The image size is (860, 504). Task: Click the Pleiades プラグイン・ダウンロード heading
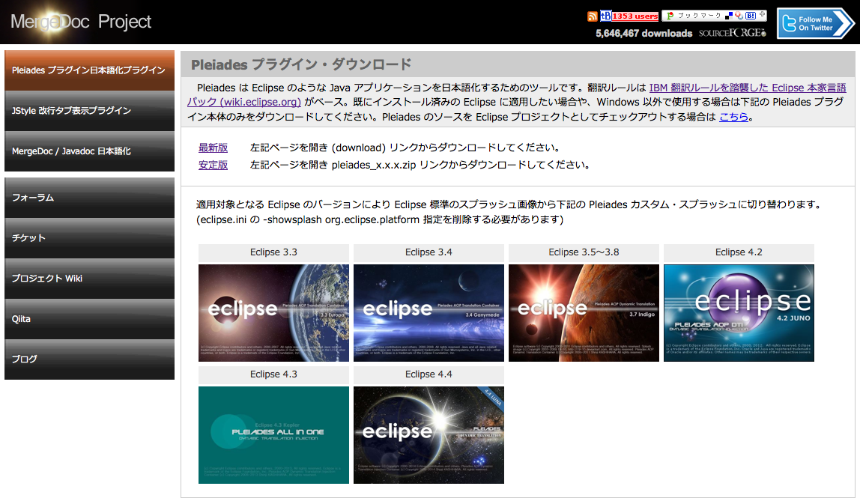pyautogui.click(x=301, y=64)
